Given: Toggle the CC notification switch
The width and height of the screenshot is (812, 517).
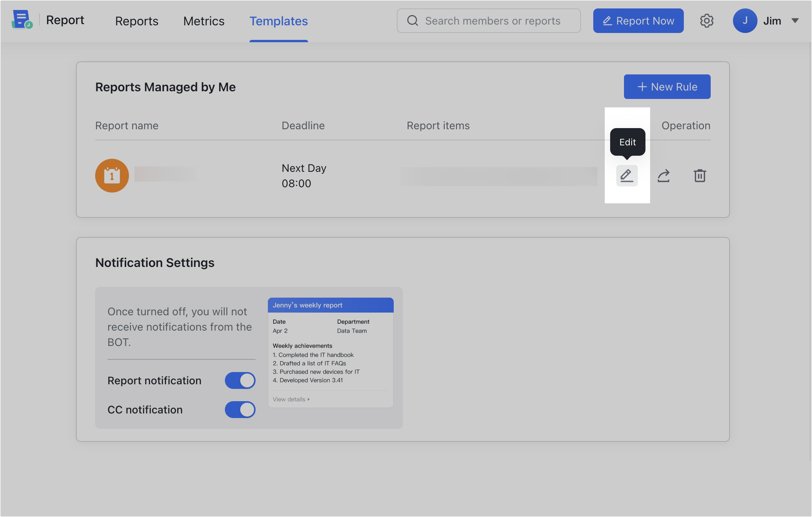Looking at the screenshot, I should 240,410.
